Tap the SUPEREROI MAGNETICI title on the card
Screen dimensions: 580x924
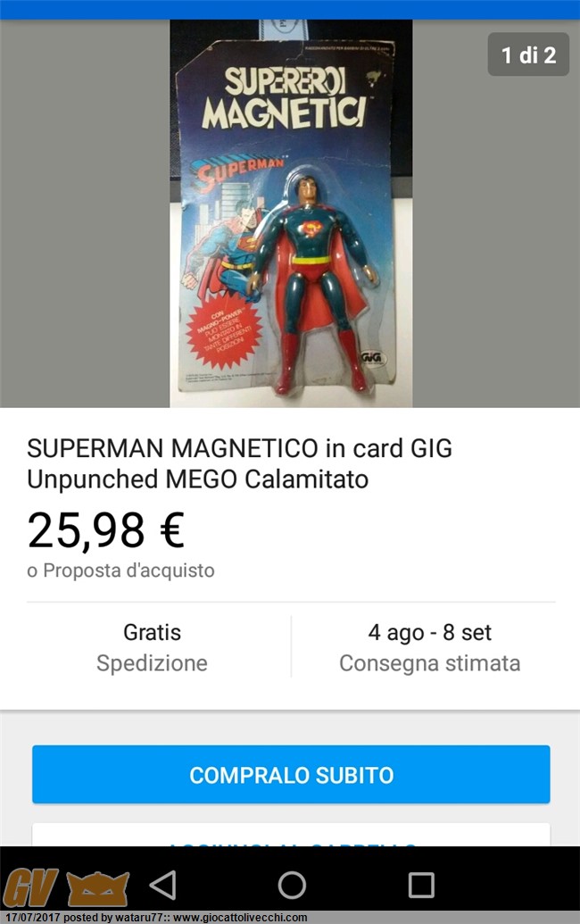pos(285,99)
